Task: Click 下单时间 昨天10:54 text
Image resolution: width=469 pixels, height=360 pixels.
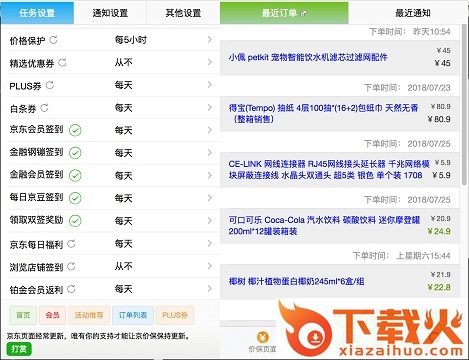Action: [410, 32]
